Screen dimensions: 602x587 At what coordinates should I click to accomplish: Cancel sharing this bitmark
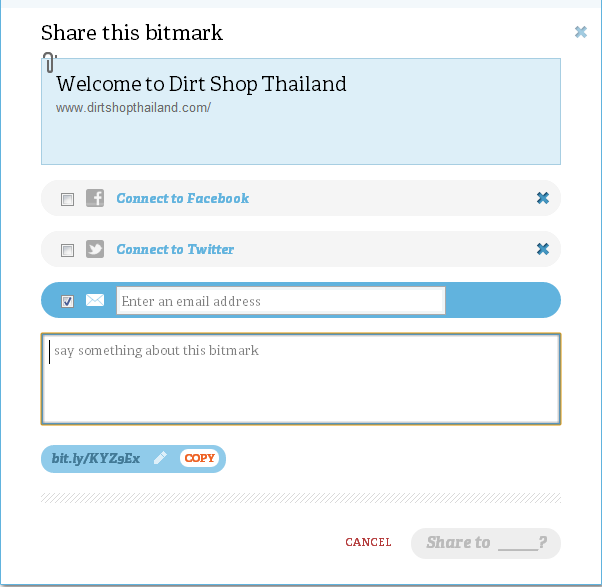[368, 542]
